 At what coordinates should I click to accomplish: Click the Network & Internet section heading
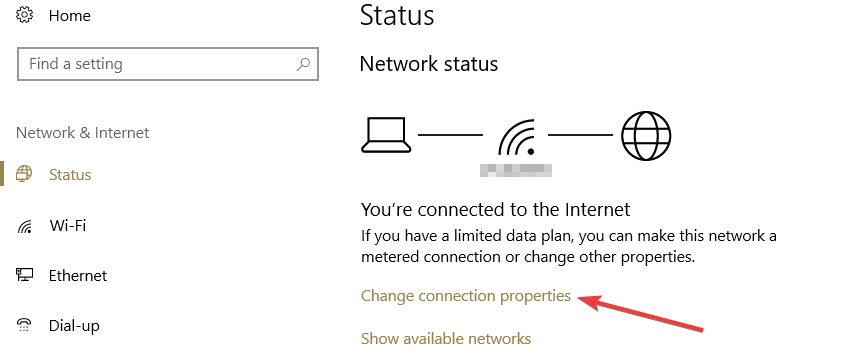tap(82, 133)
